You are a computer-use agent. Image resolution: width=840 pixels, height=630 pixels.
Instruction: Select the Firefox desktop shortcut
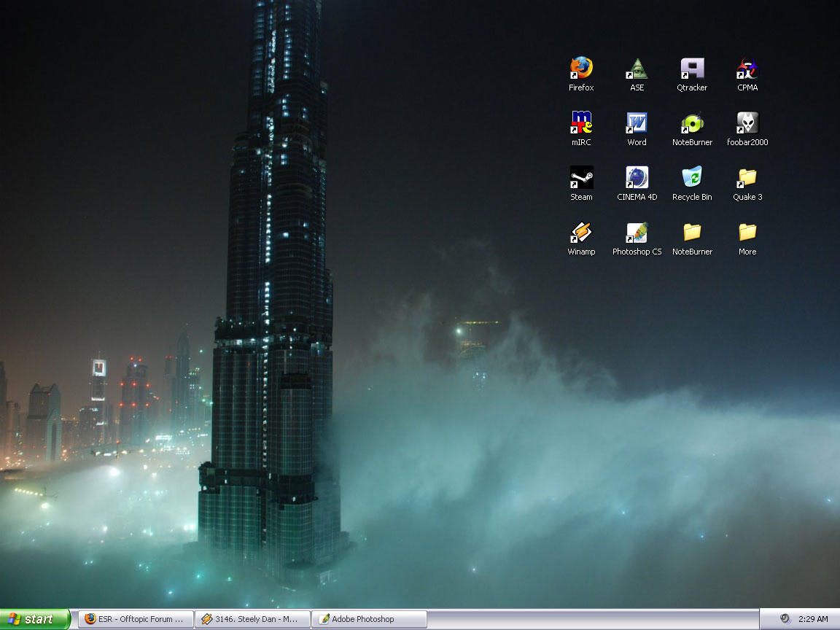(x=581, y=69)
